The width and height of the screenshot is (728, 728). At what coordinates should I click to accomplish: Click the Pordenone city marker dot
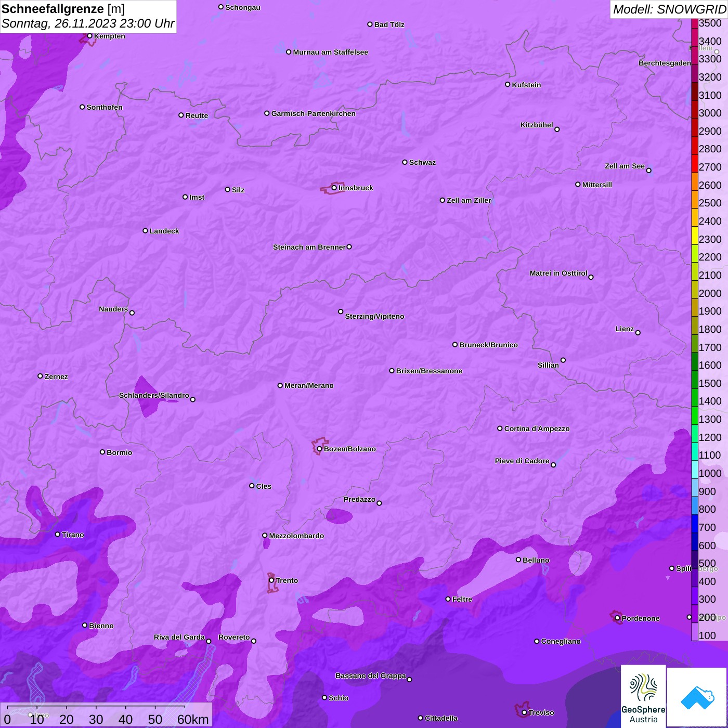[x=617, y=618]
